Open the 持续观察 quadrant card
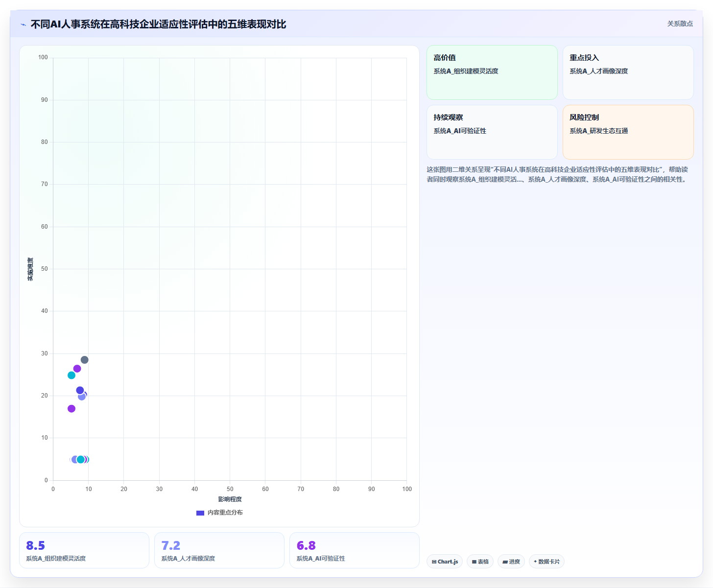This screenshot has width=713, height=588. pos(492,132)
